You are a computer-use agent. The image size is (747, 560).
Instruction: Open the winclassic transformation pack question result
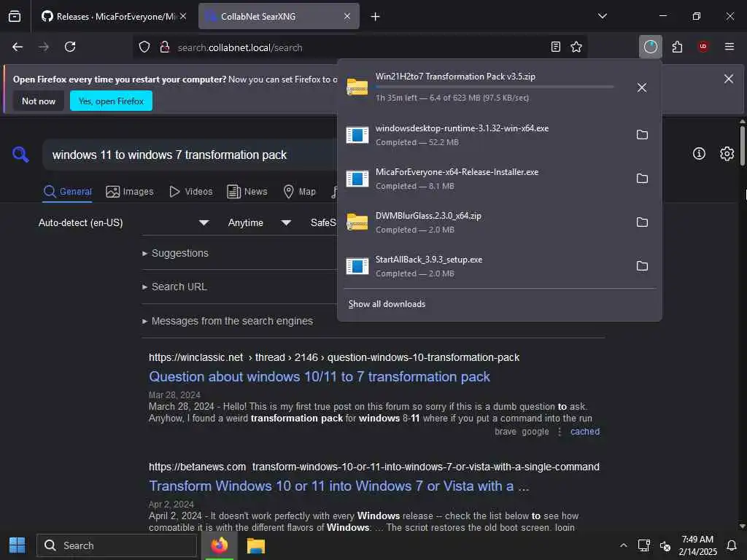[x=320, y=377]
